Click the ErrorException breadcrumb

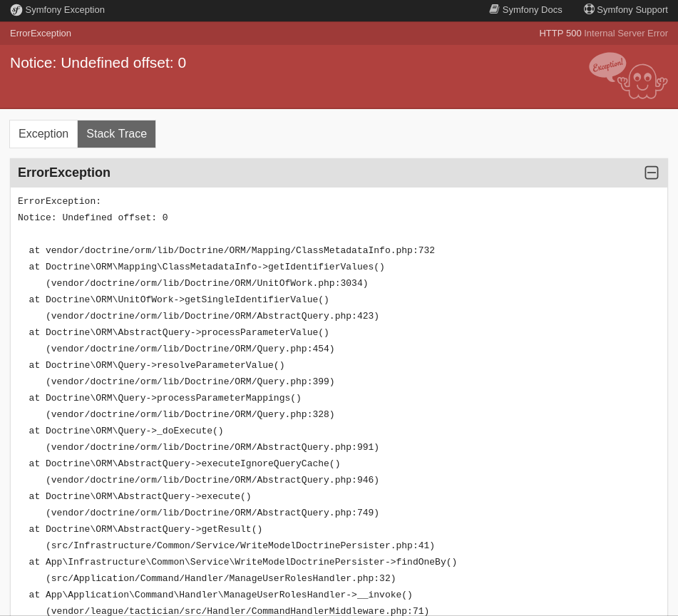[x=41, y=33]
